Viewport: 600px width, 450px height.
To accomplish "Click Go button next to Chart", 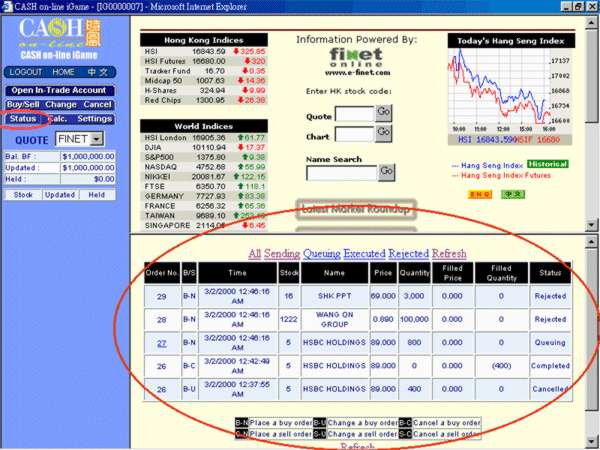I will tap(383, 133).
